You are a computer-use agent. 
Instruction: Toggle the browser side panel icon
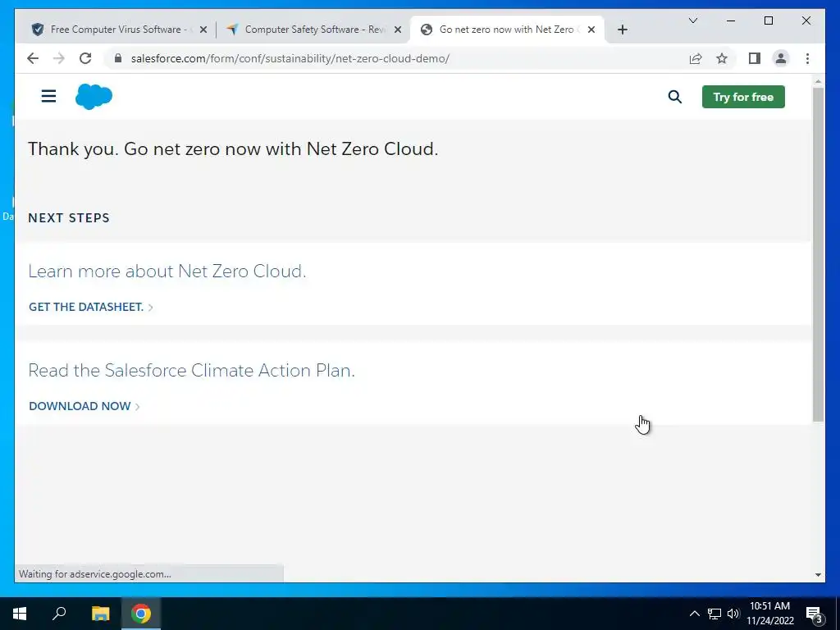(x=755, y=58)
